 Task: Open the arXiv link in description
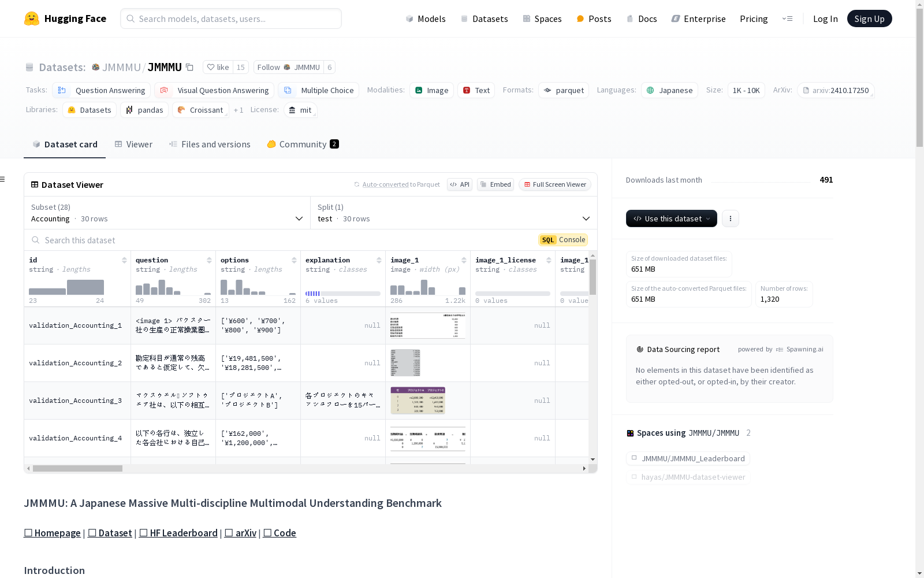click(240, 533)
